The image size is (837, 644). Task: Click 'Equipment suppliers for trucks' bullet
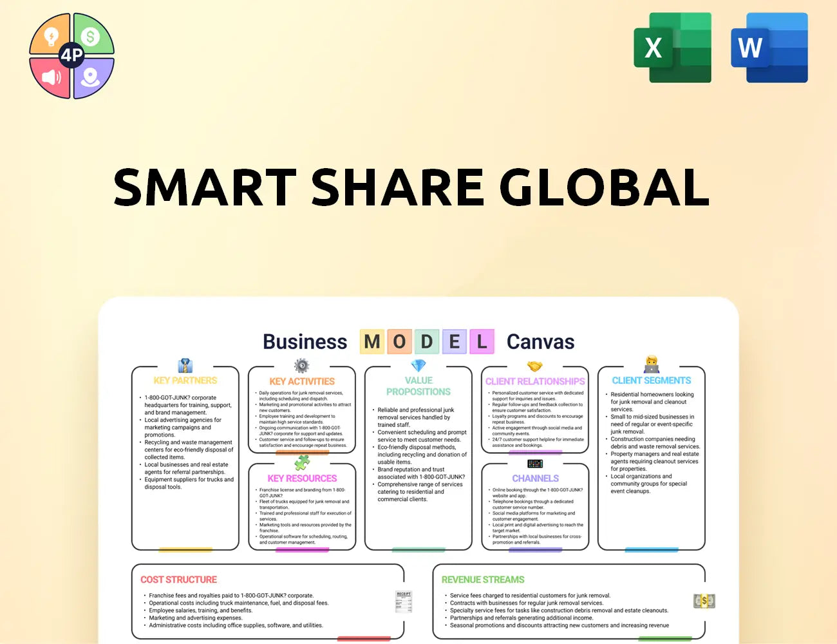coord(187,483)
